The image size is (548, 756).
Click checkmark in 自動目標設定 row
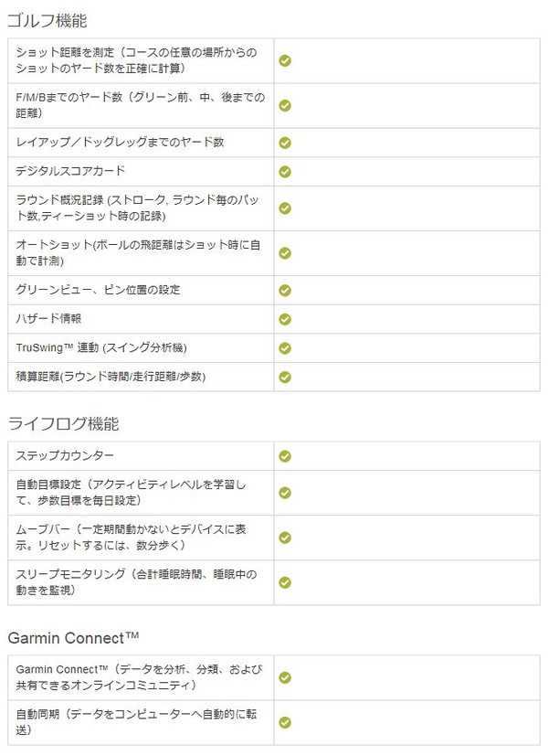point(285,493)
